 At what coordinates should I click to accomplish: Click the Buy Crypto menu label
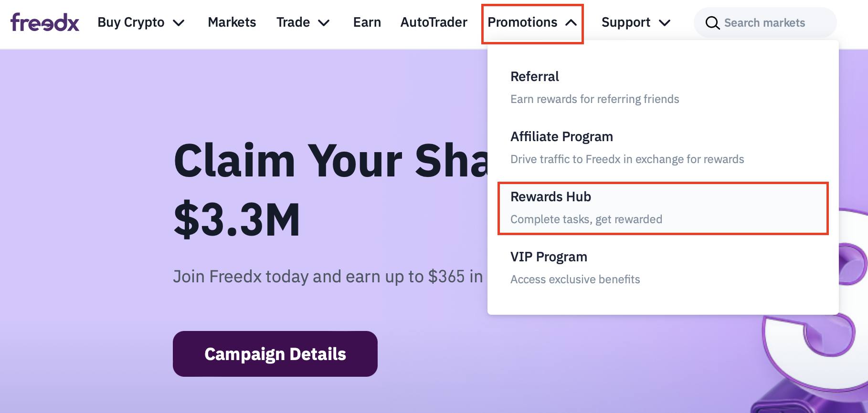pos(131,22)
